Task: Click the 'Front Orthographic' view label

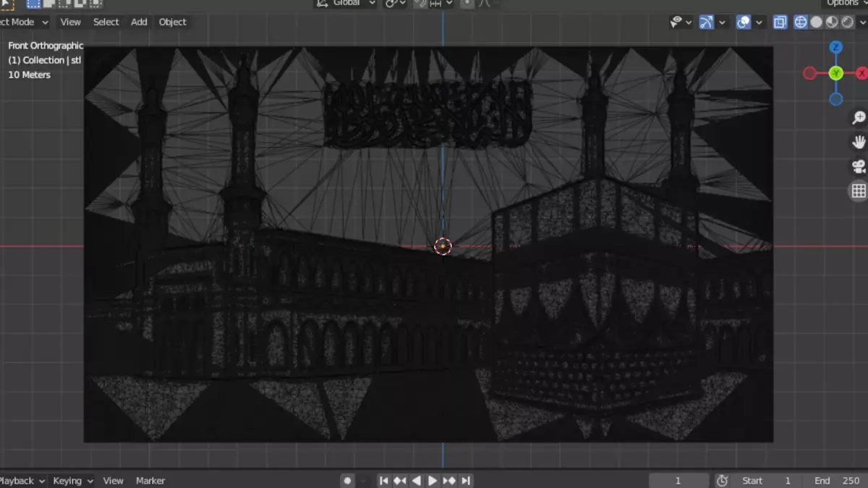Action: coord(46,46)
